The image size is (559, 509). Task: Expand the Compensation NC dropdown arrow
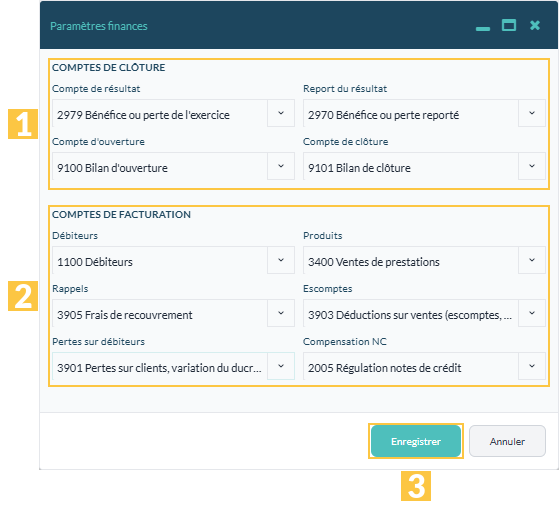(x=532, y=366)
